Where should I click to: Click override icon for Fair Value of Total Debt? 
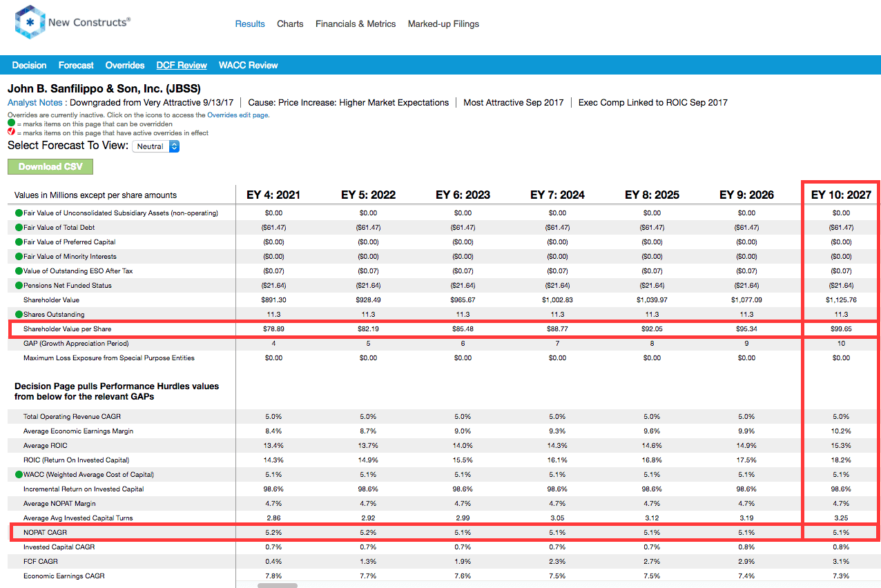click(19, 228)
